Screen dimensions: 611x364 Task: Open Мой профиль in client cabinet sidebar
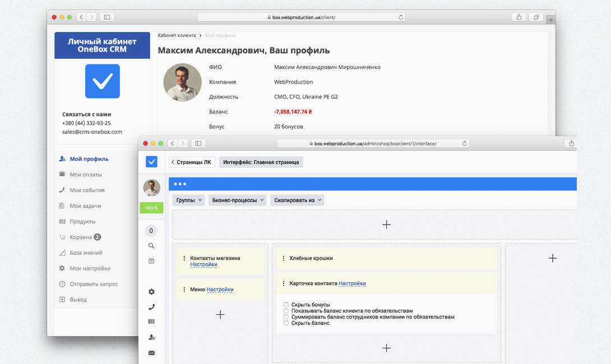[89, 159]
